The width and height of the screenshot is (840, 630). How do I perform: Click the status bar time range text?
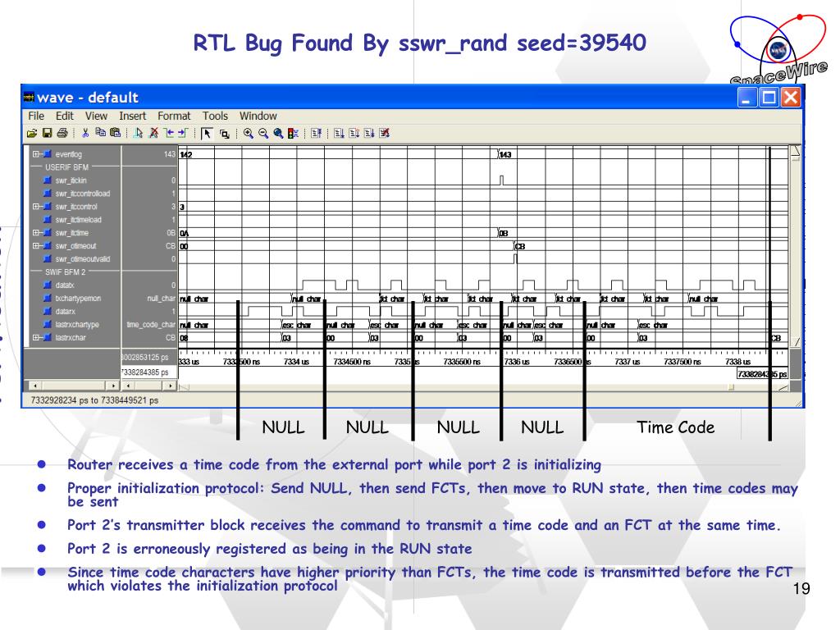click(94, 400)
